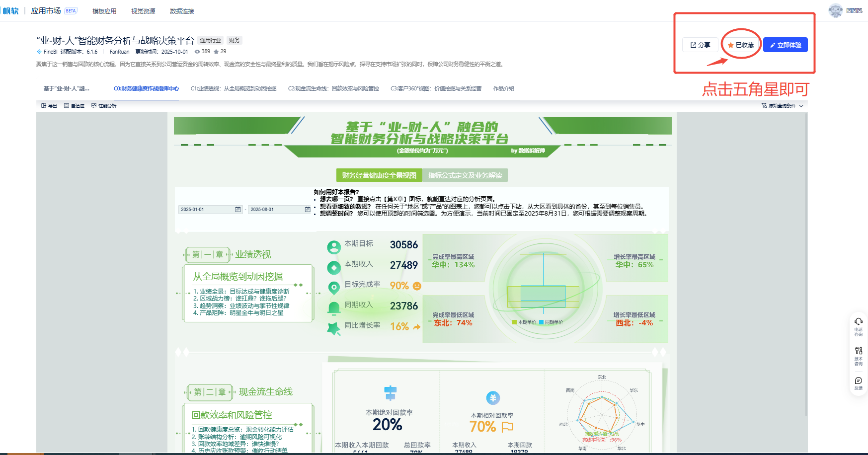The width and height of the screenshot is (868, 455).
Task: Click the 分享 share button
Action: click(x=700, y=45)
